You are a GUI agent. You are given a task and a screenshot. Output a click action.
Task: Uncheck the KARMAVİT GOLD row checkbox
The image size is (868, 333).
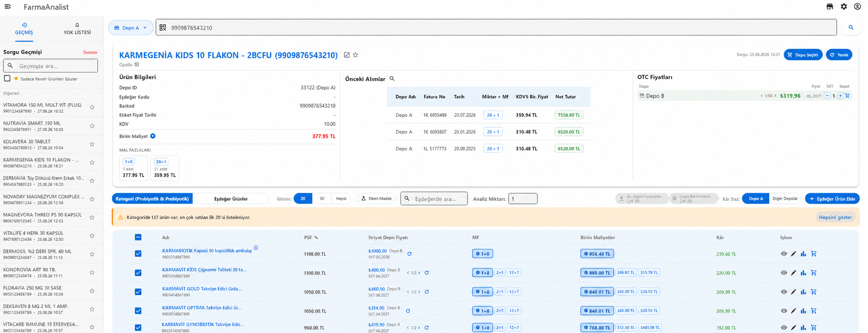point(138,292)
